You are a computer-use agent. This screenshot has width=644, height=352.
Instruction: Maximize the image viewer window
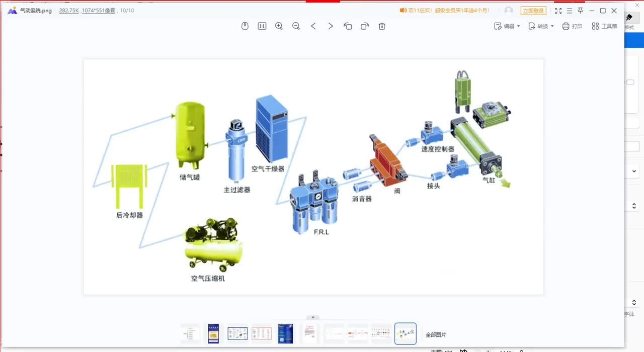point(603,11)
